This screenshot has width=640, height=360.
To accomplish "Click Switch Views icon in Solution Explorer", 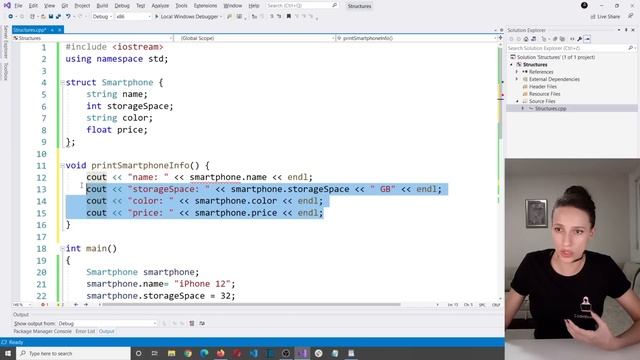I will [x=533, y=39].
